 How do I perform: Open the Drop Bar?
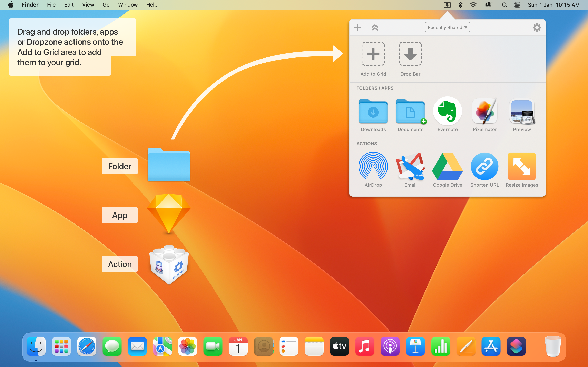(410, 54)
